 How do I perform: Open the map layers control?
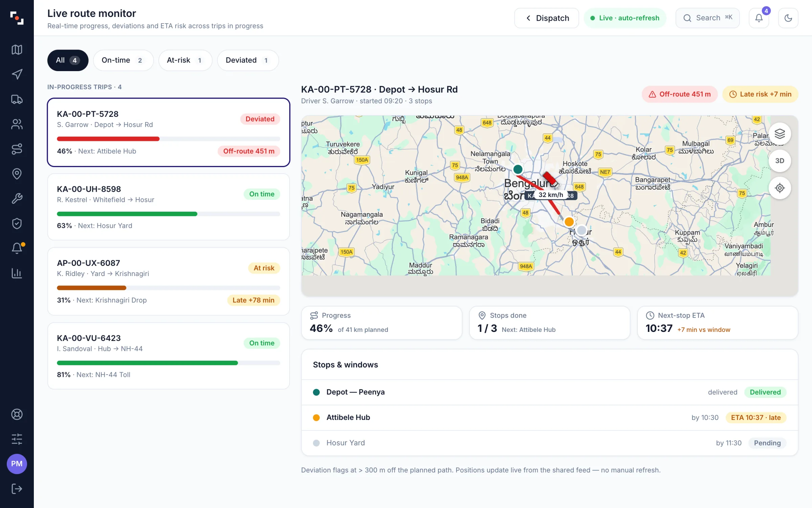point(780,134)
